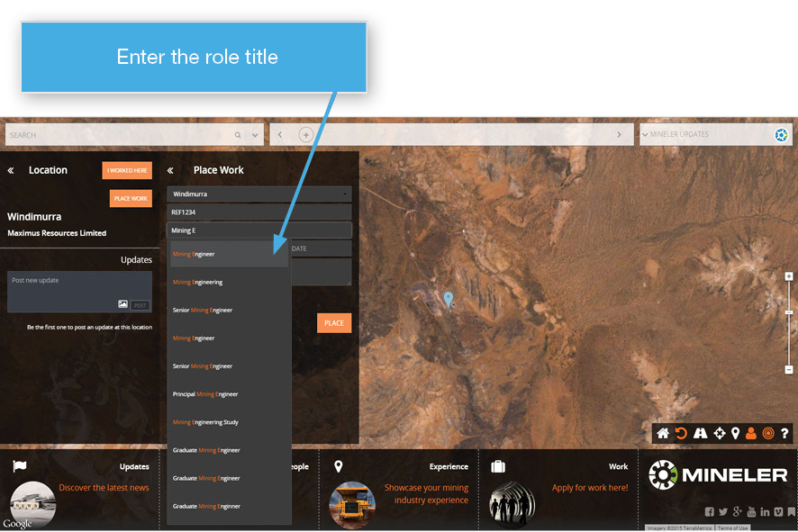Screen dimensions: 798x532
Task: Click the REF1234 reference input field
Action: point(258,212)
